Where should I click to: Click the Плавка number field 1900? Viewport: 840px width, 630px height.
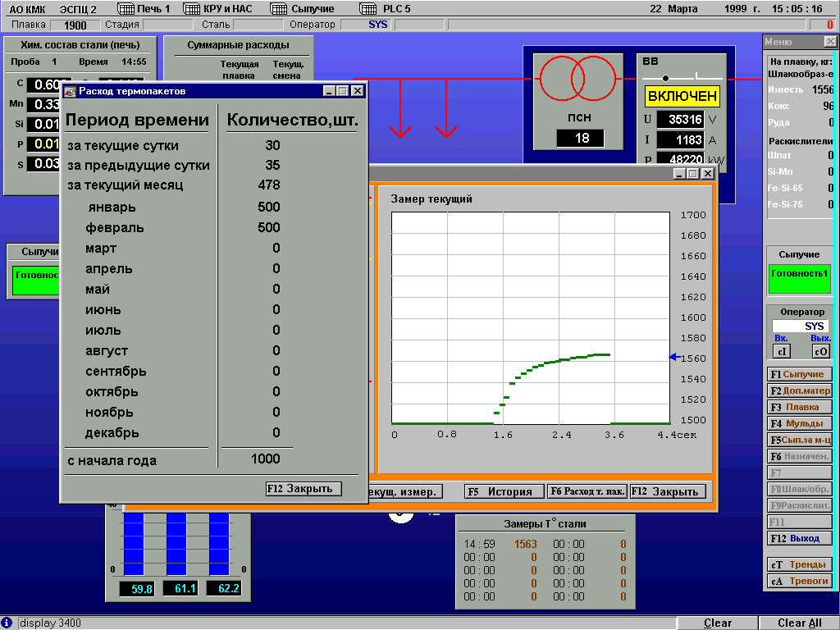75,25
